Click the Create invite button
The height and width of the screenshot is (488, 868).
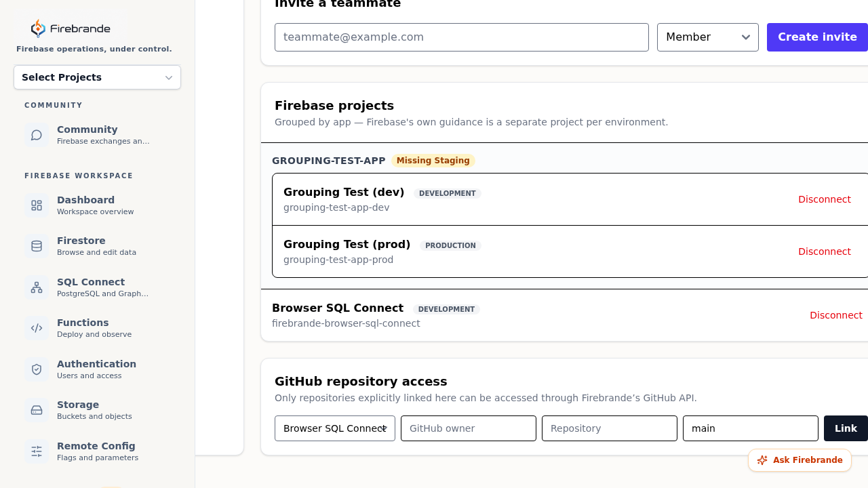tap(817, 37)
